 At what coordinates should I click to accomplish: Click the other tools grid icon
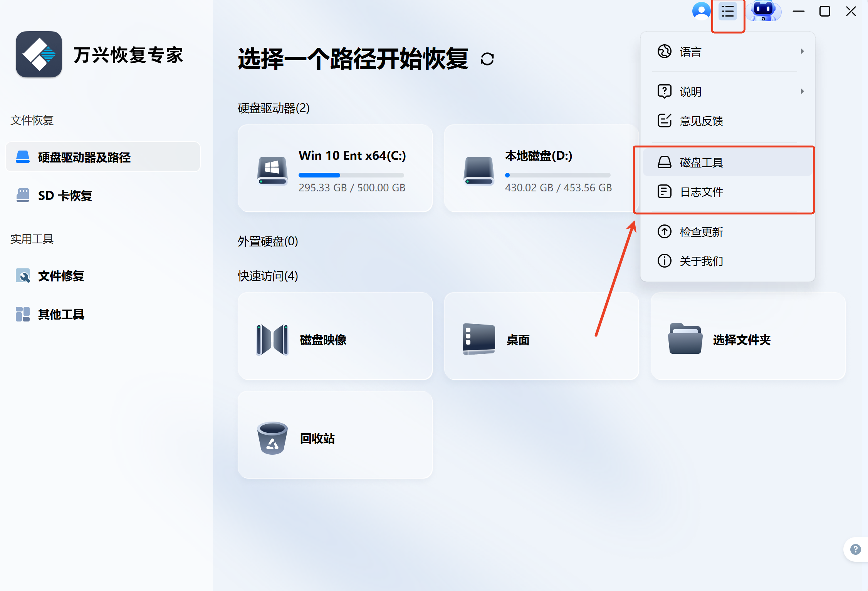pyautogui.click(x=23, y=314)
